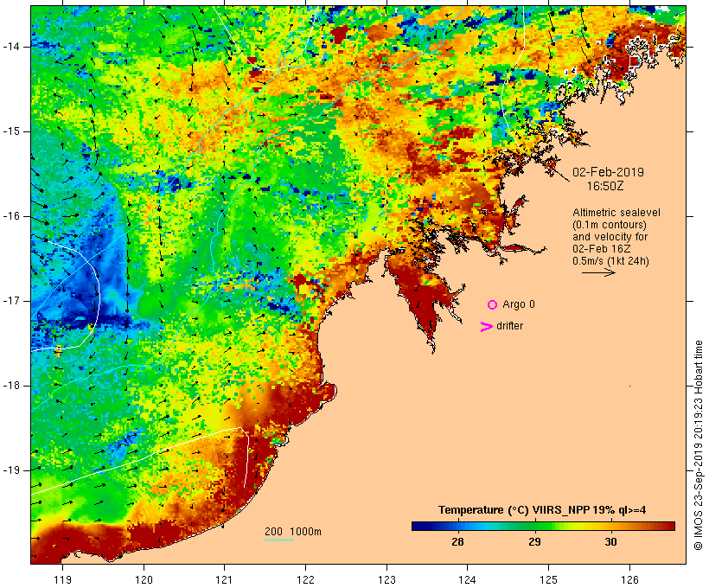Click the colorbar value '29'
The width and height of the screenshot is (709, 588).
tap(534, 541)
